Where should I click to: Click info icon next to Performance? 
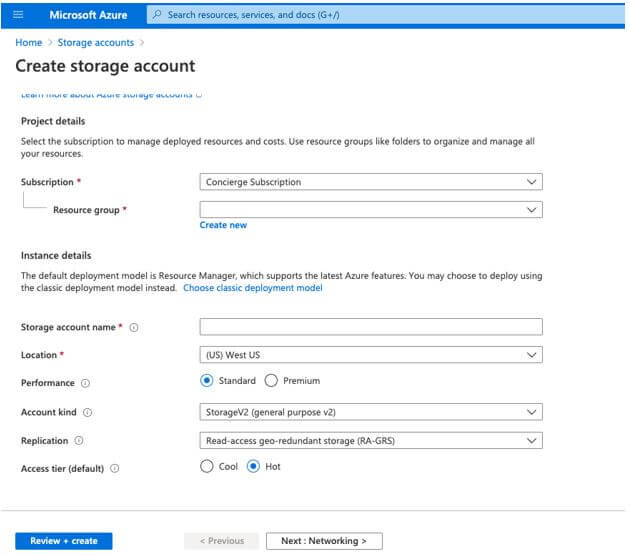click(85, 382)
